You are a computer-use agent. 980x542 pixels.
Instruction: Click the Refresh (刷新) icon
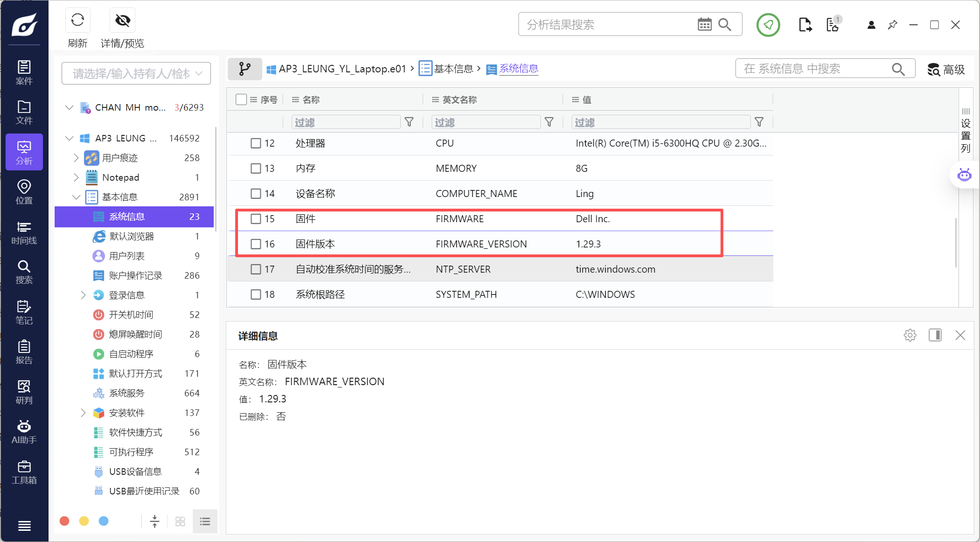coord(77,20)
